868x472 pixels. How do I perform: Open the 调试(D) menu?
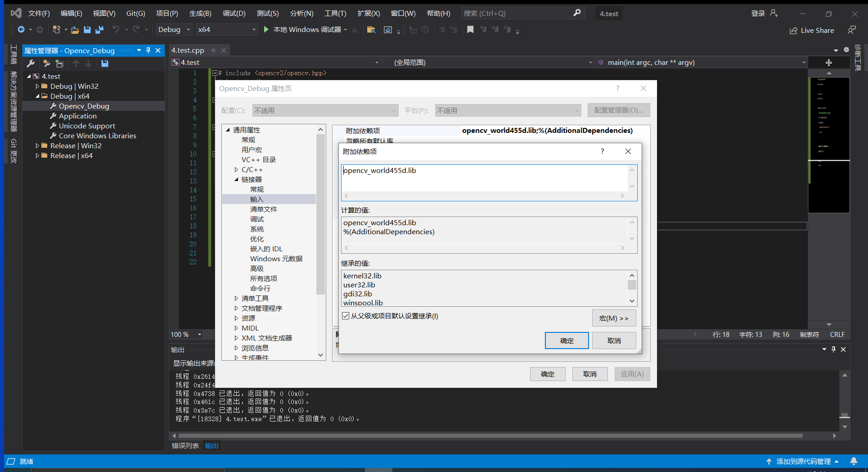tap(234, 13)
